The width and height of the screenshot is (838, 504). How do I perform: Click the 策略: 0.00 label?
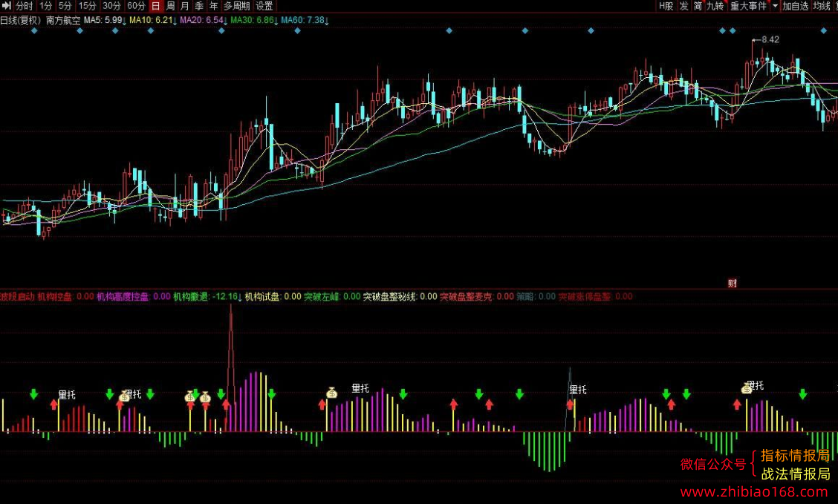point(536,296)
